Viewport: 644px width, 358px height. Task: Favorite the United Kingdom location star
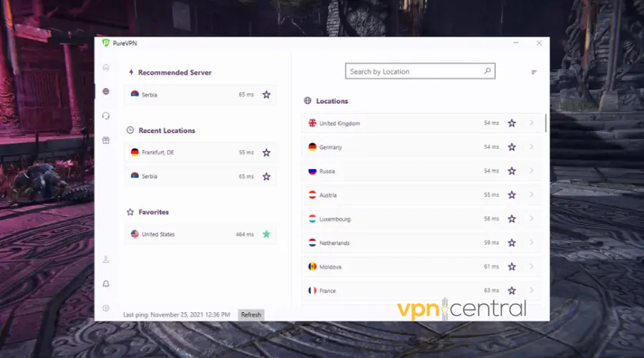(x=512, y=123)
